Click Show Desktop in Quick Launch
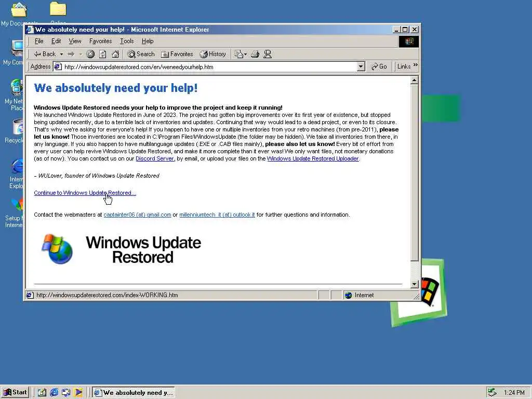Screen dimensions: 532x399 [42, 393]
